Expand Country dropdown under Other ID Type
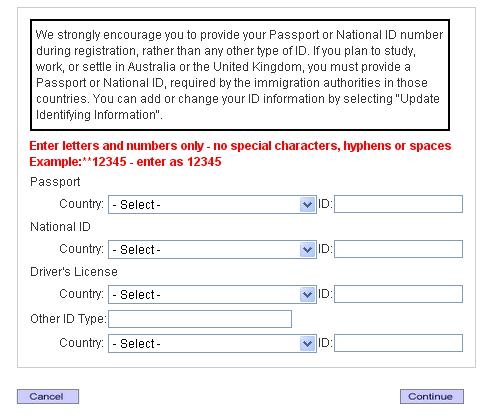Screen dimensions: 485x419 click(212, 343)
